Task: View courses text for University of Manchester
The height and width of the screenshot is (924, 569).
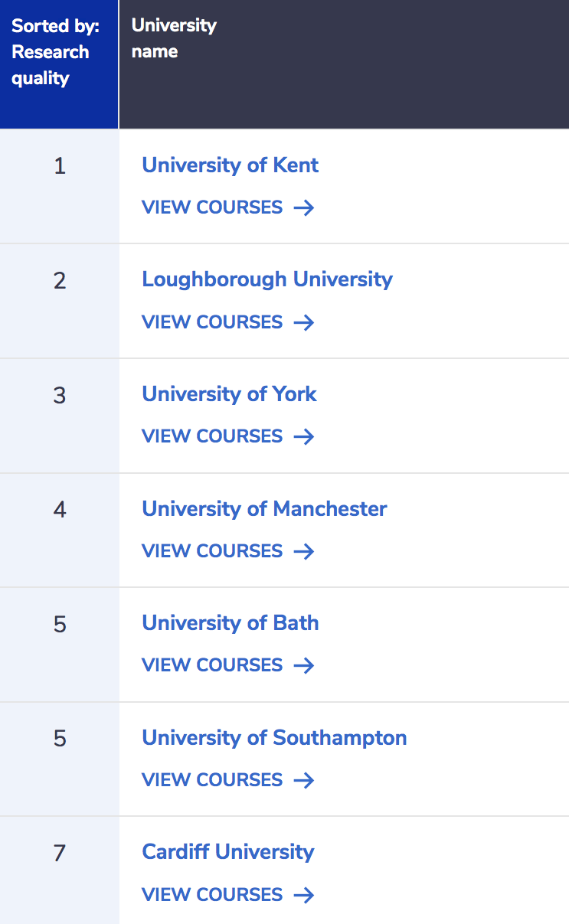Action: click(212, 551)
